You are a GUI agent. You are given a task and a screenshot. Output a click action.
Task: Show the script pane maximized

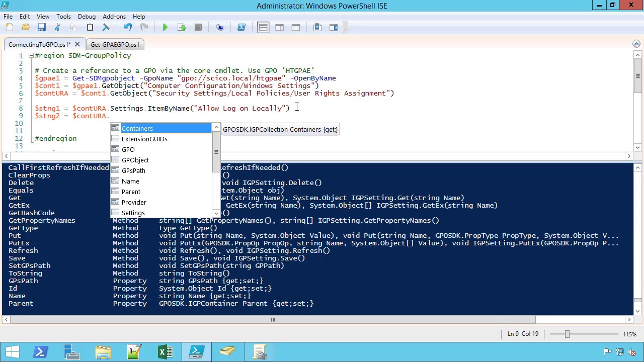coord(296,27)
